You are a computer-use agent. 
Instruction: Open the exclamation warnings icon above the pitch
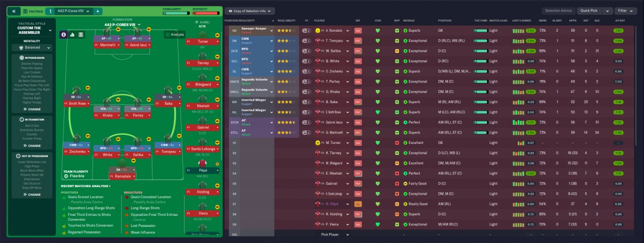pyautogui.click(x=81, y=35)
